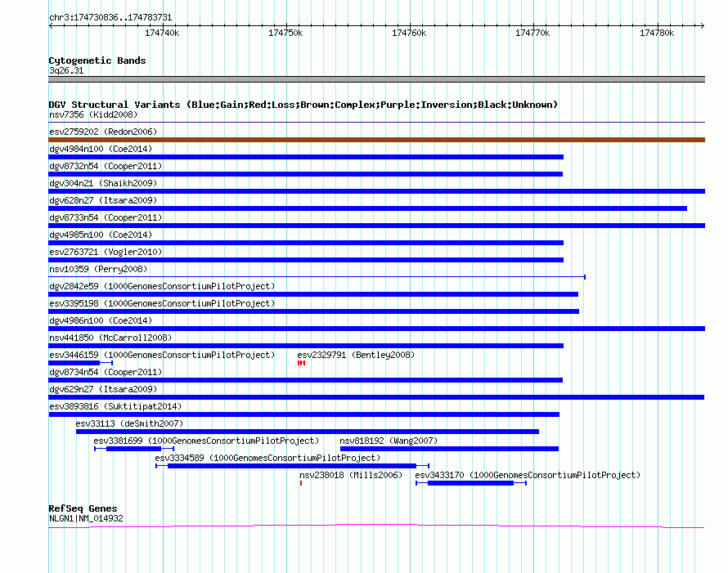
Task: Select the 174740k ruler tick label
Action: click(x=162, y=33)
